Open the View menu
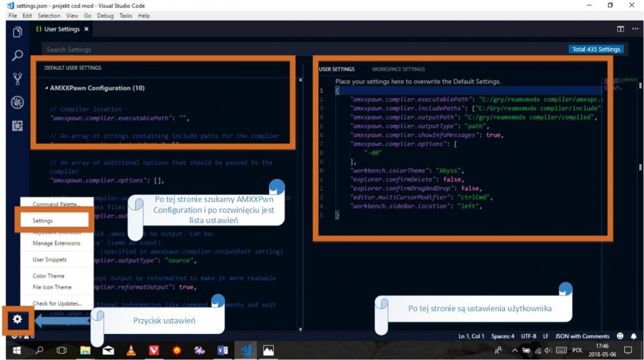Image resolution: width=644 pixels, height=360 pixels. tap(72, 16)
